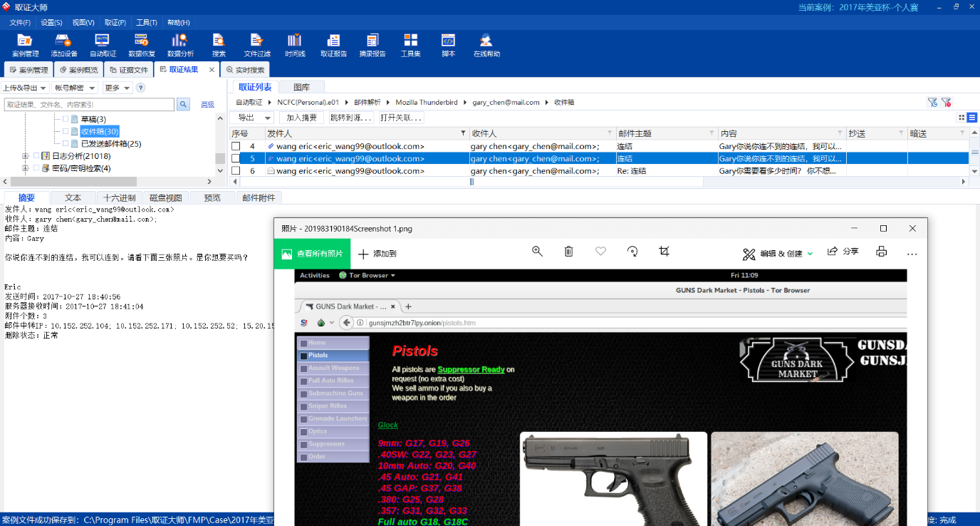Open the 工具集 toolbox

410,46
